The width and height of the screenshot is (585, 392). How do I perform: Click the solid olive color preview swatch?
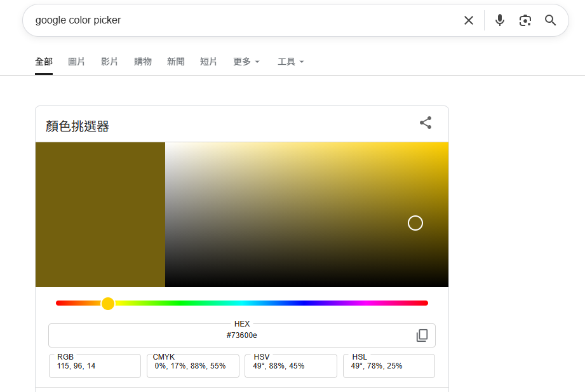coord(100,215)
